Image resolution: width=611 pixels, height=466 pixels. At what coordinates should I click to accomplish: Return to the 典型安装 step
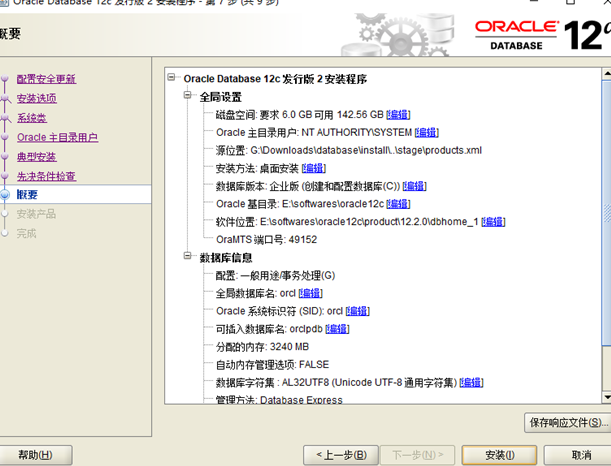37,157
